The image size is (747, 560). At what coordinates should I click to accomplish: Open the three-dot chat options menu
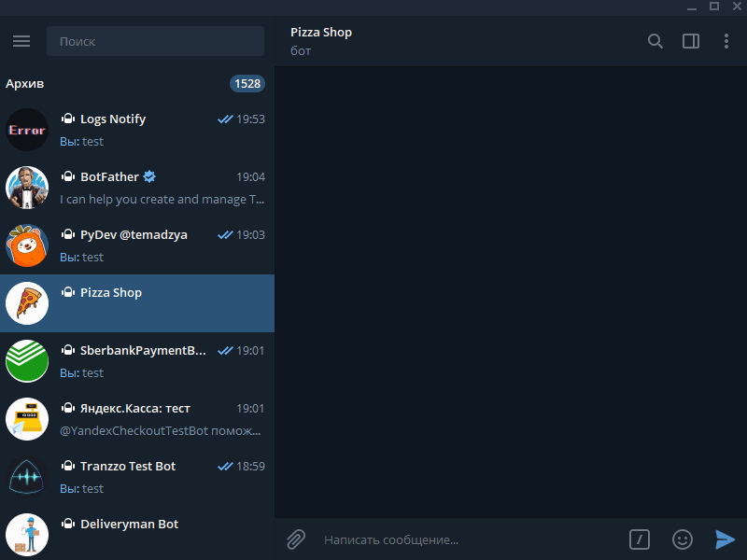click(726, 41)
